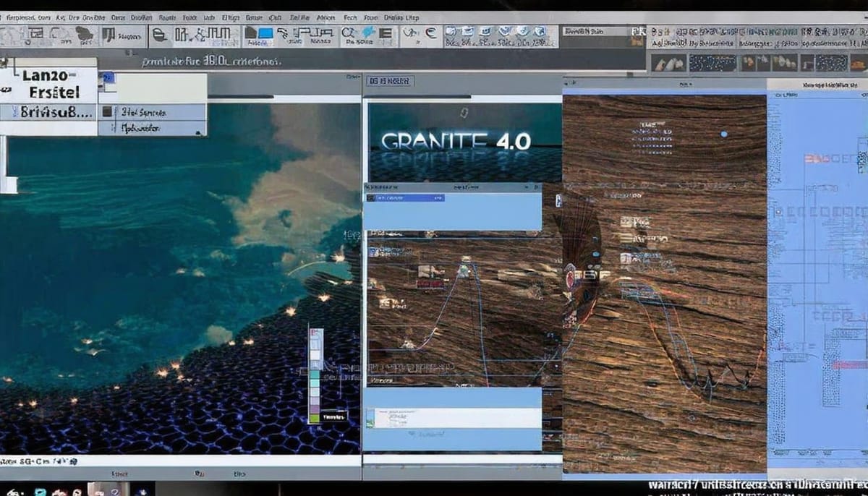Select the highlighted blue row in center list

pyautogui.click(x=405, y=197)
